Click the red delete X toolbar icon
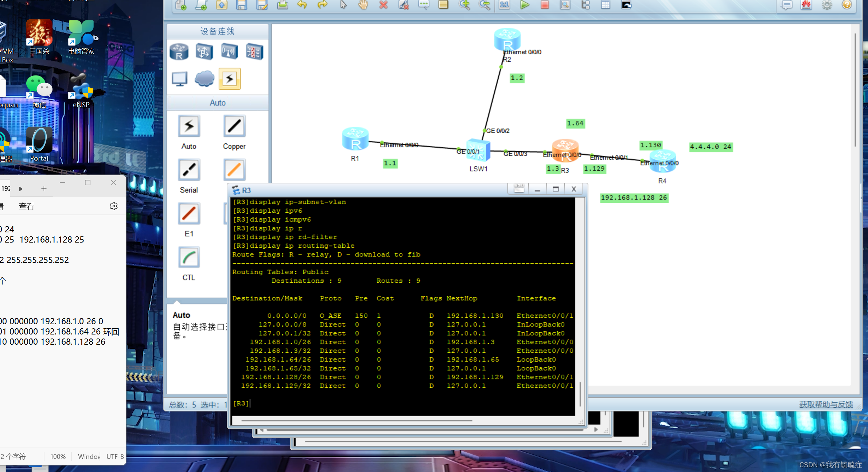The height and width of the screenshot is (472, 868). (383, 5)
